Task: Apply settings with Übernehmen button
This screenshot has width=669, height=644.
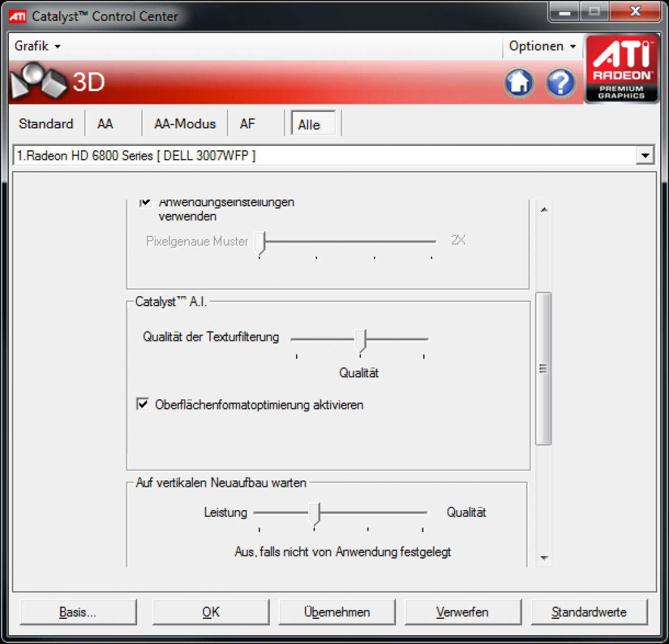Action: pos(337,612)
